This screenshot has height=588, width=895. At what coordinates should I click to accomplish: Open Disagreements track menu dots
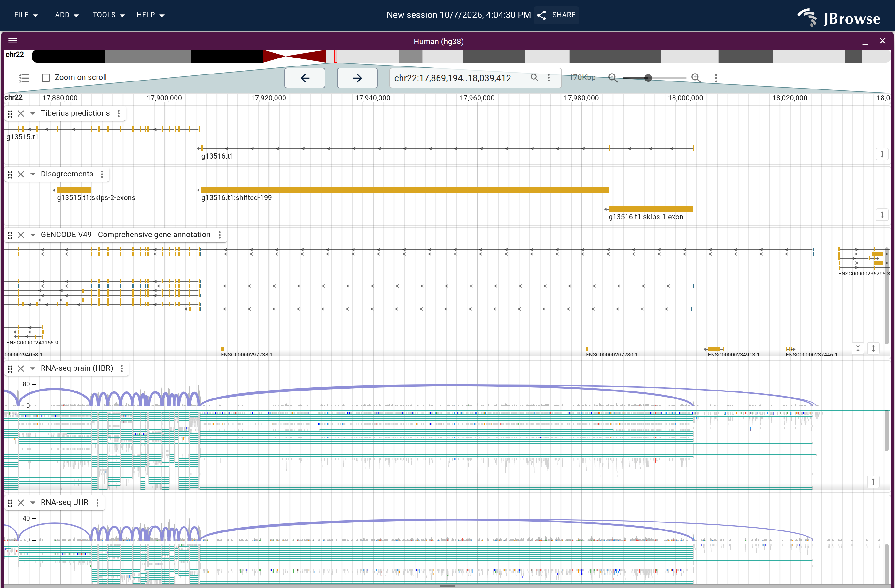[102, 174]
